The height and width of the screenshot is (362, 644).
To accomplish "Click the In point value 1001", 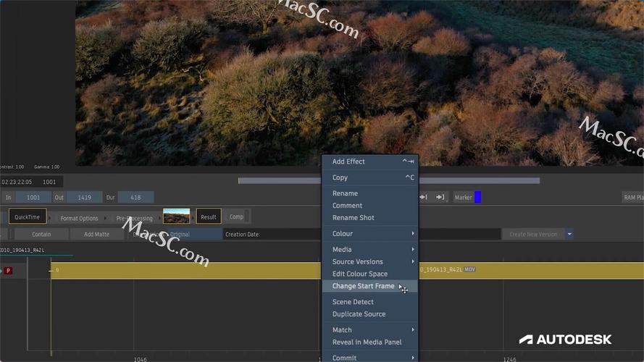I will pyautogui.click(x=33, y=198).
